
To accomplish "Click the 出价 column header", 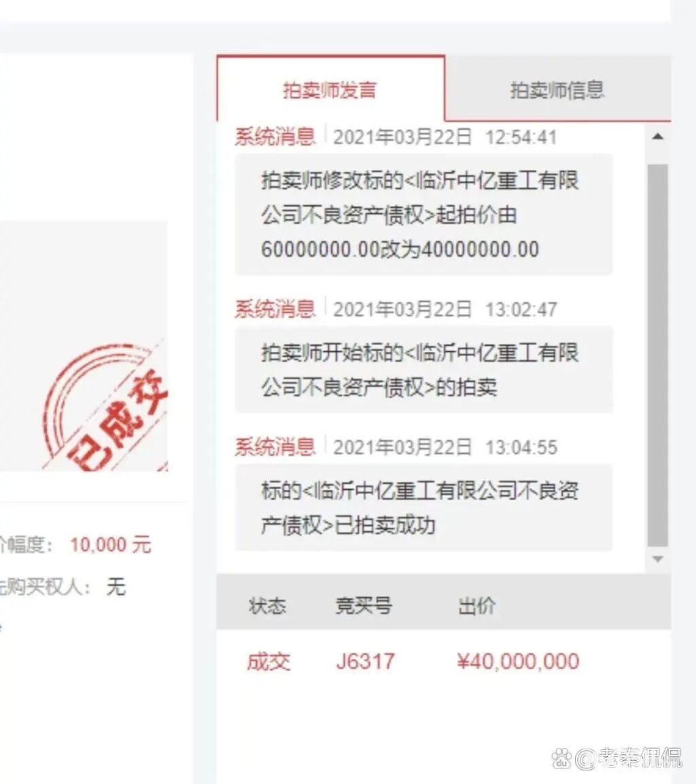I will point(477,606).
